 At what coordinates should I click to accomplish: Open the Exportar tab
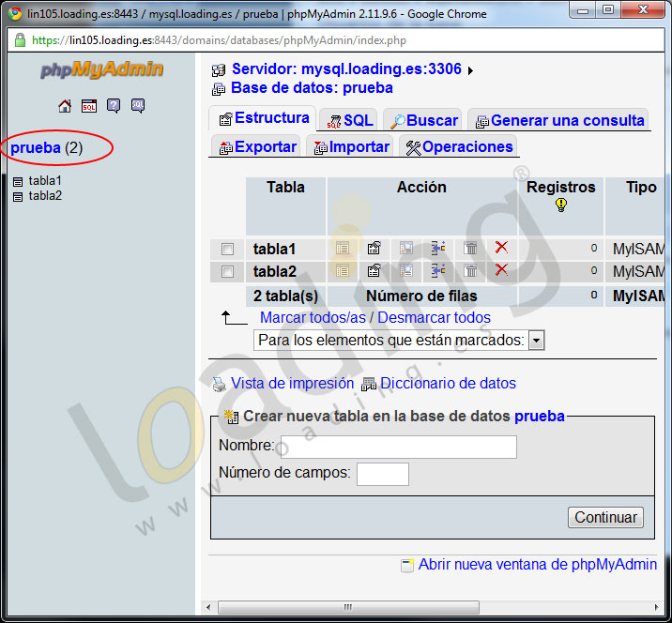coord(256,147)
